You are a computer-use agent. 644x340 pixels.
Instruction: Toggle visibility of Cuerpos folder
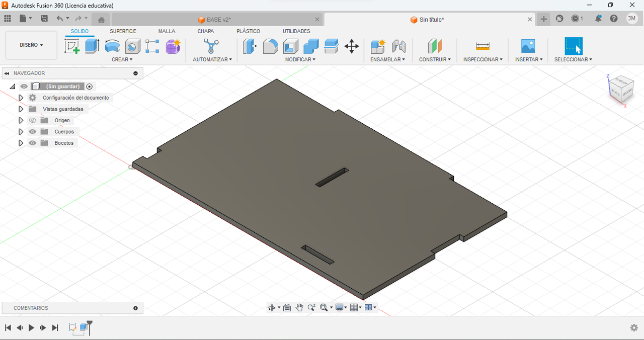(33, 132)
